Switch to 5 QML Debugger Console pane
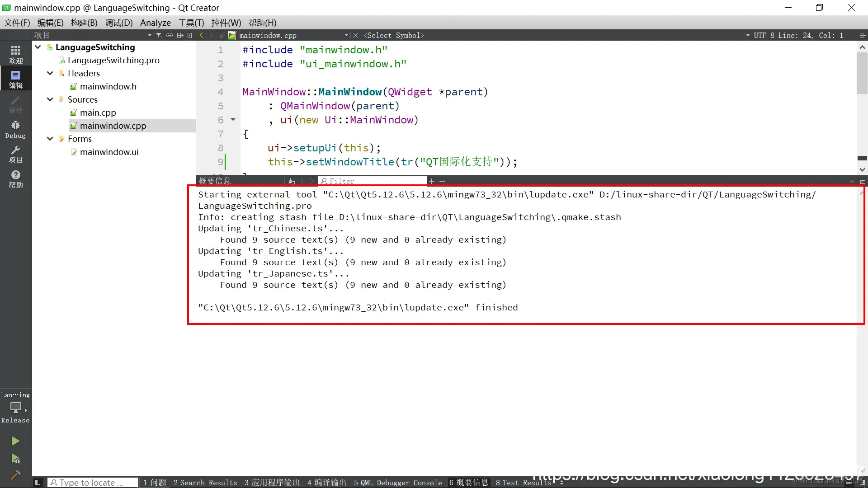 tap(398, 483)
